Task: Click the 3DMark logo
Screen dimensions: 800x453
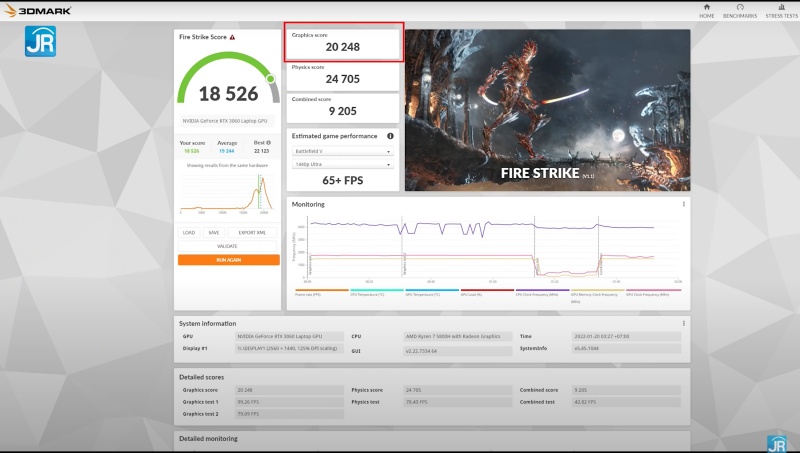Action: point(37,10)
